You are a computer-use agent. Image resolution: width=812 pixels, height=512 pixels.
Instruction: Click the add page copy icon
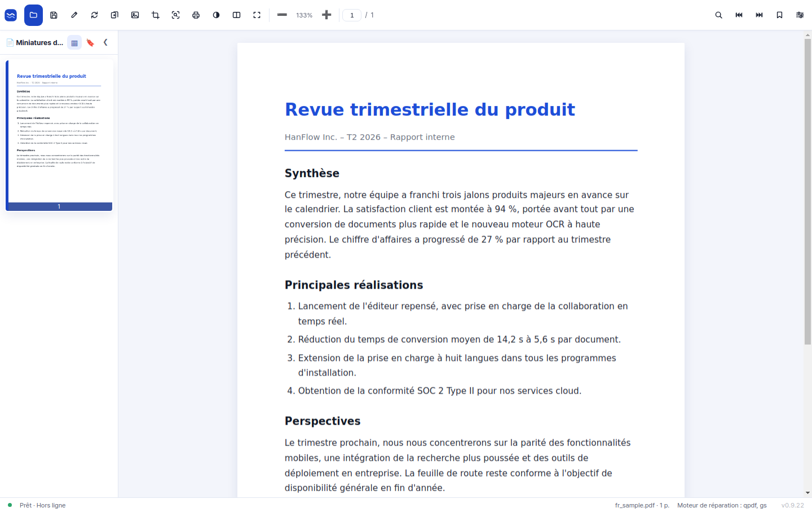(114, 15)
